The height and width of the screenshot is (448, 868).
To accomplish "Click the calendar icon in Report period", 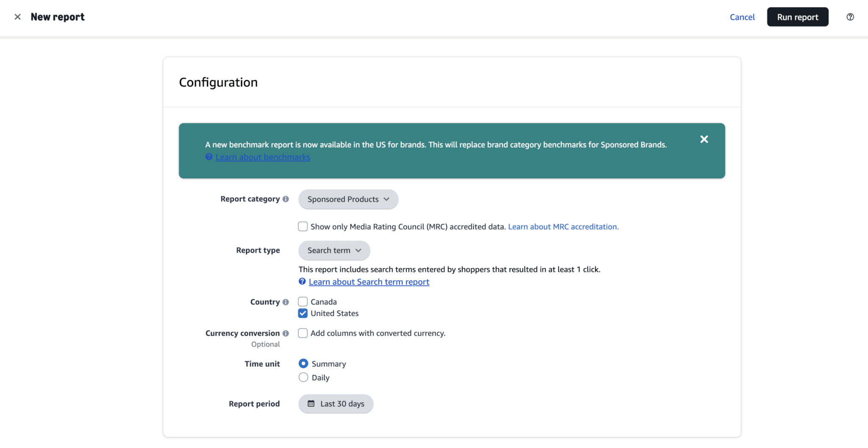I will tap(311, 403).
